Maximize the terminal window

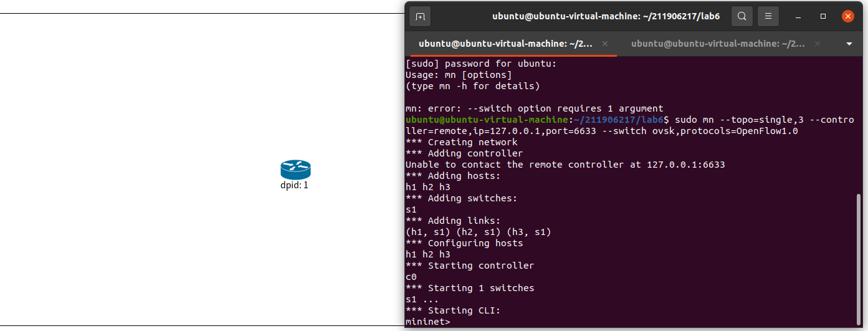click(x=823, y=16)
